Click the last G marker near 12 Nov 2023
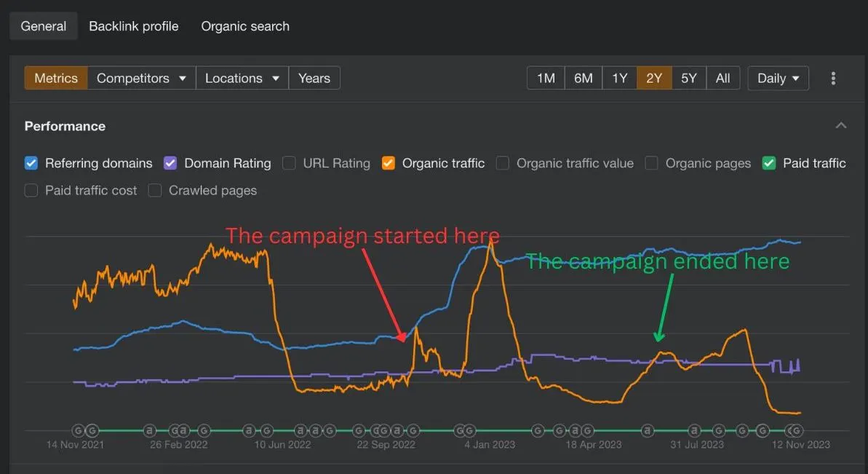Image resolution: width=868 pixels, height=474 pixels. tap(797, 430)
